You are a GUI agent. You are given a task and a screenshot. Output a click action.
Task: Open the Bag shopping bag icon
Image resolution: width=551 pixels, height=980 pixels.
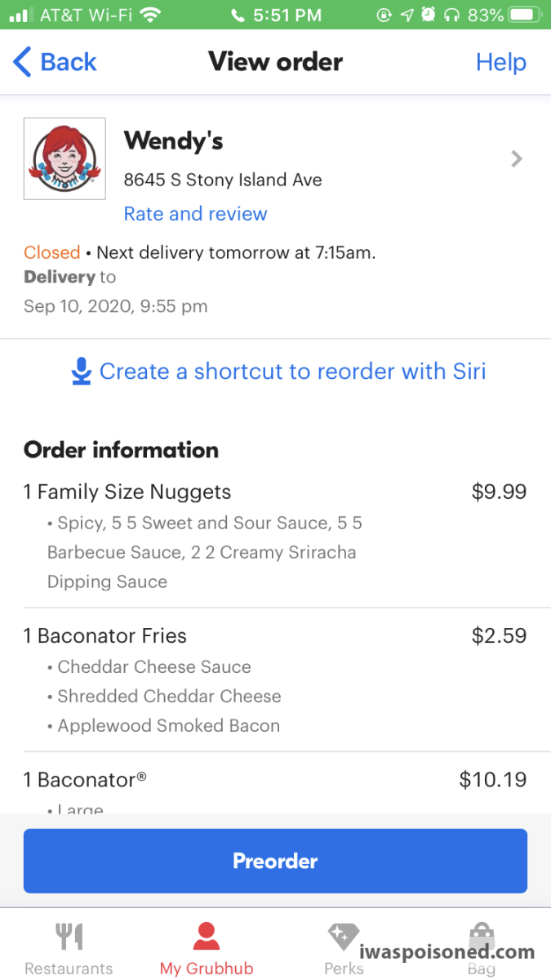click(x=482, y=937)
